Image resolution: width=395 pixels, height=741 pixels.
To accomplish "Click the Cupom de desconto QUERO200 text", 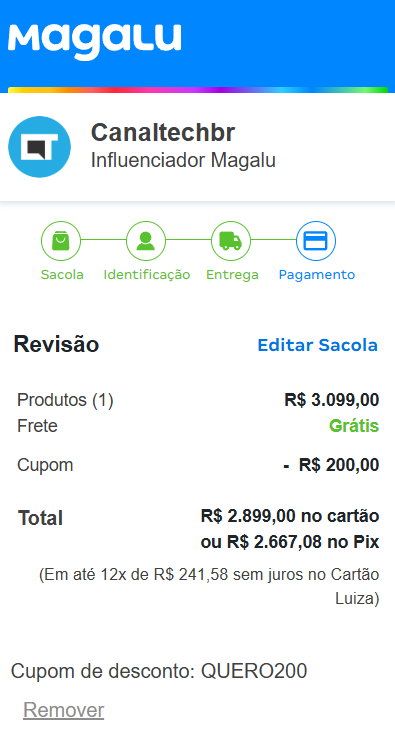I will (x=159, y=671).
